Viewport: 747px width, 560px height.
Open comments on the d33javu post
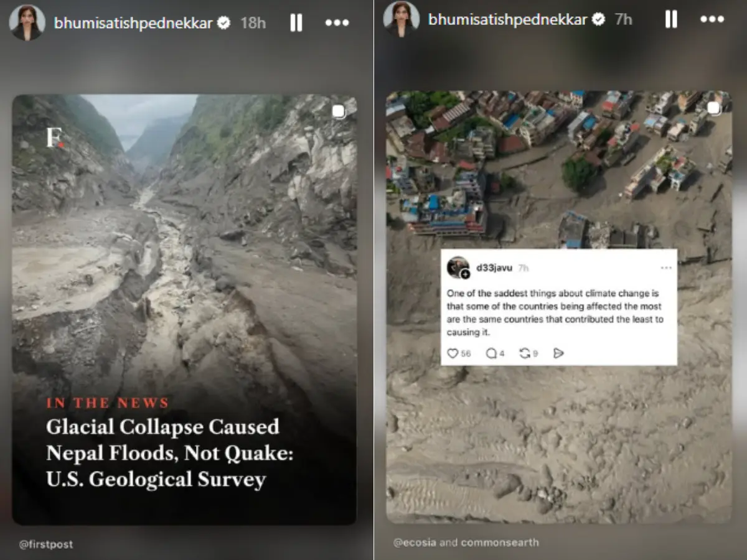coord(491,353)
